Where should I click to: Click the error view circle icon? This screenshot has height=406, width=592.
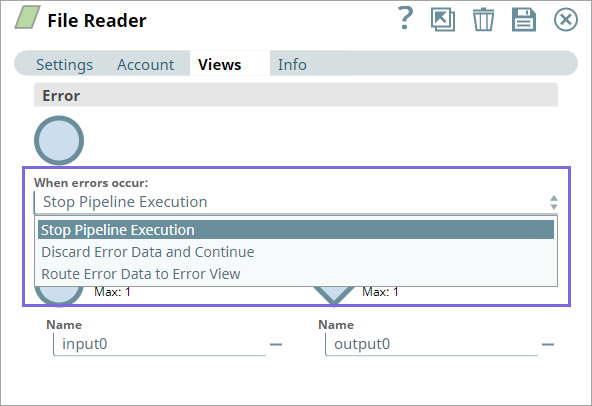tap(59, 140)
